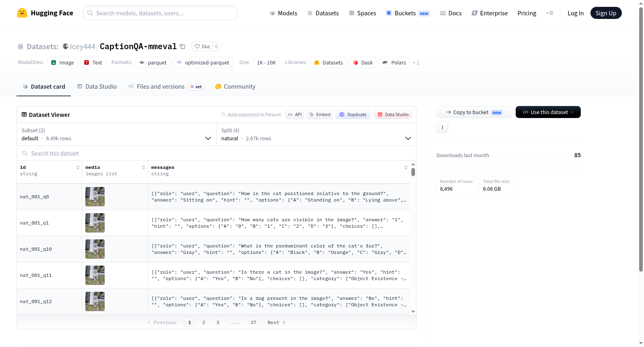Switch to the Data Studio tab
This screenshot has height=347, width=644.
click(x=97, y=87)
